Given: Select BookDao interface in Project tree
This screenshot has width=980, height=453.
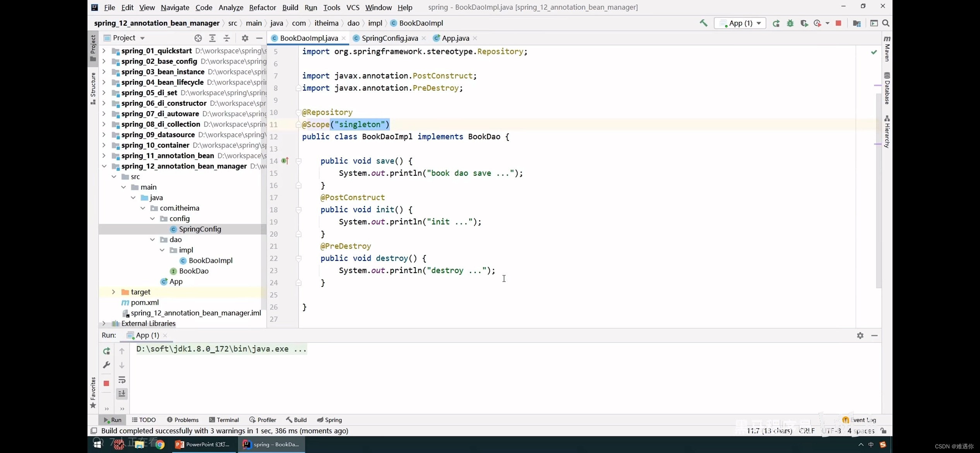Looking at the screenshot, I should tap(194, 271).
